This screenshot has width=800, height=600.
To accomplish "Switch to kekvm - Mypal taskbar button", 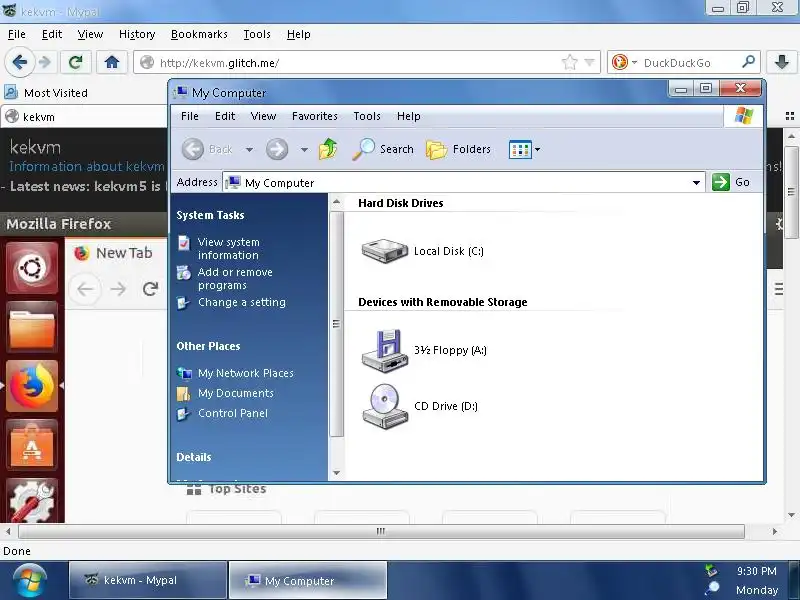I will [148, 580].
